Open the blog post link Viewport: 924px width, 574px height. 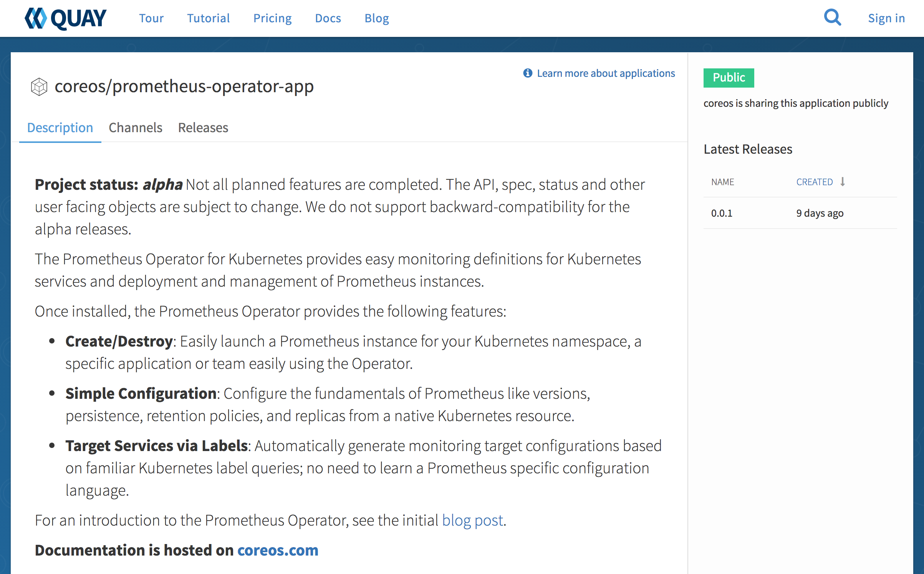pos(472,520)
